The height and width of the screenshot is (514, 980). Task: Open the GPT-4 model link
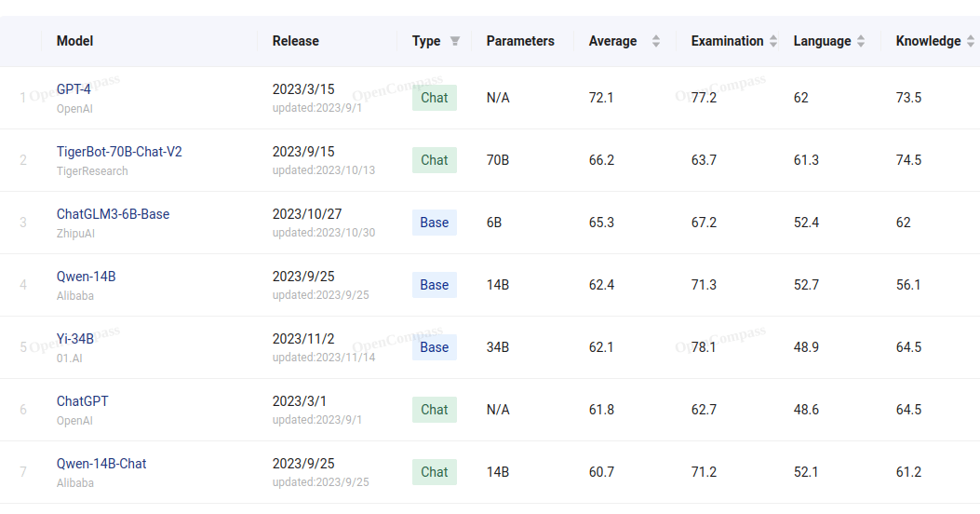(x=74, y=89)
